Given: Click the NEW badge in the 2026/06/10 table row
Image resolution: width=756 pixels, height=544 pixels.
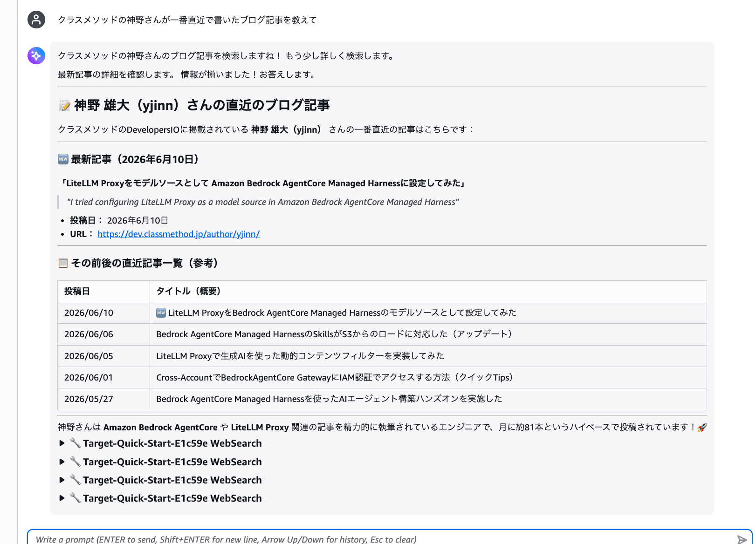Looking at the screenshot, I should point(161,313).
